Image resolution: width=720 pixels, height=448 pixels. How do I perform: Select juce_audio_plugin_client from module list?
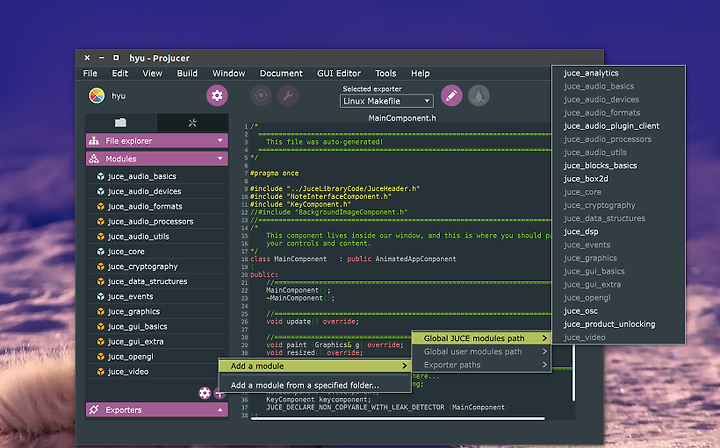619,126
